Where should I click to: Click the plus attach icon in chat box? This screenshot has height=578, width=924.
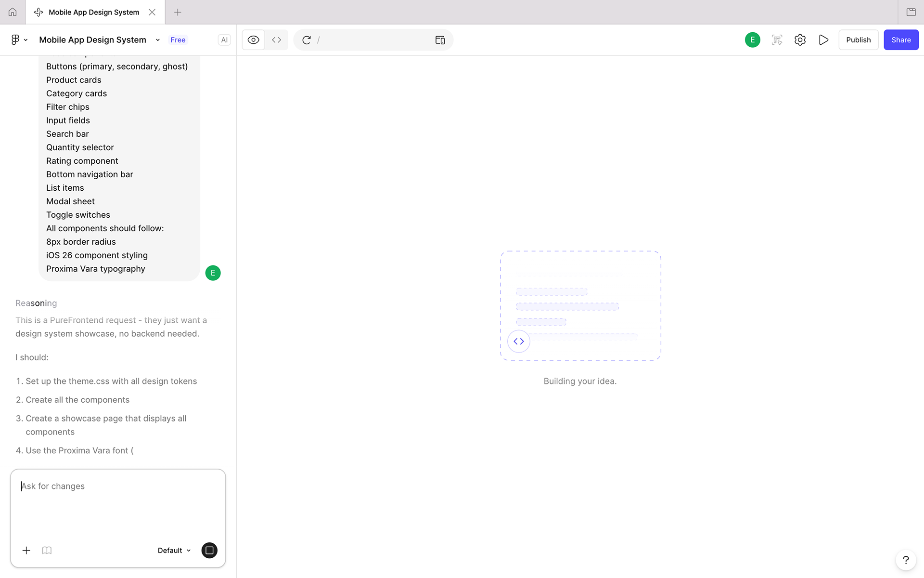pos(26,550)
